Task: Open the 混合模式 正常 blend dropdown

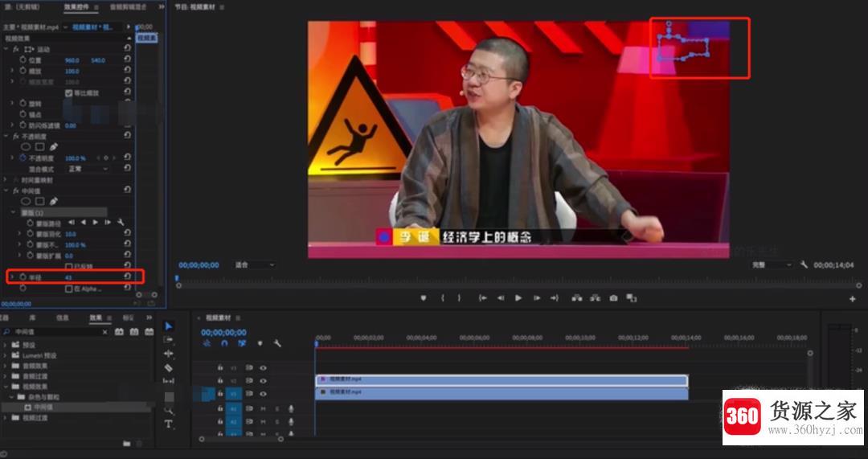Action: coord(88,169)
